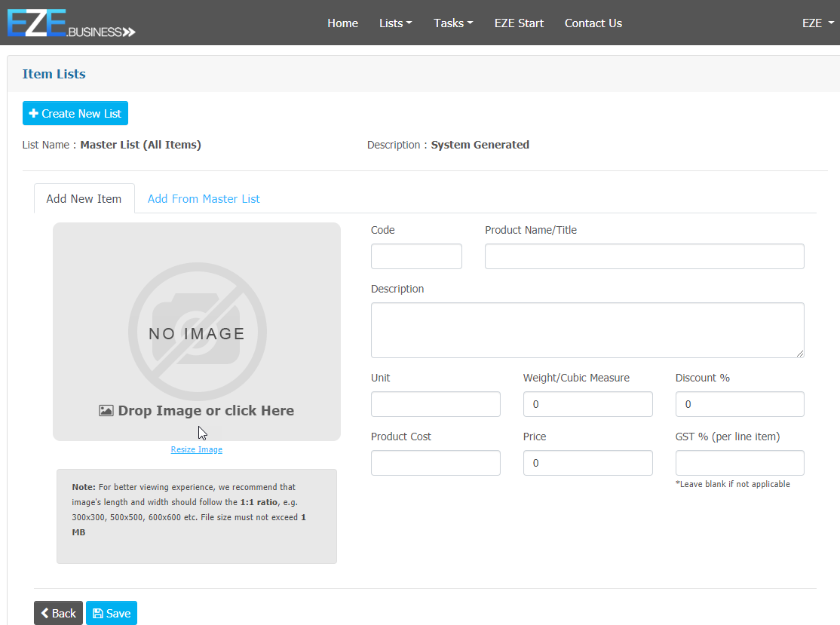Click the Product Name/Title field
Screen dimensions: 840x625
point(644,256)
